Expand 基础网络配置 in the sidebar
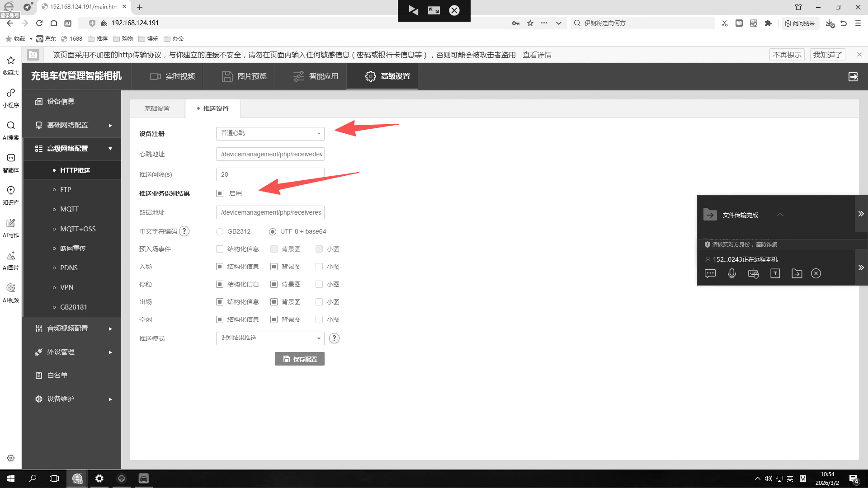The image size is (868, 488). 72,125
